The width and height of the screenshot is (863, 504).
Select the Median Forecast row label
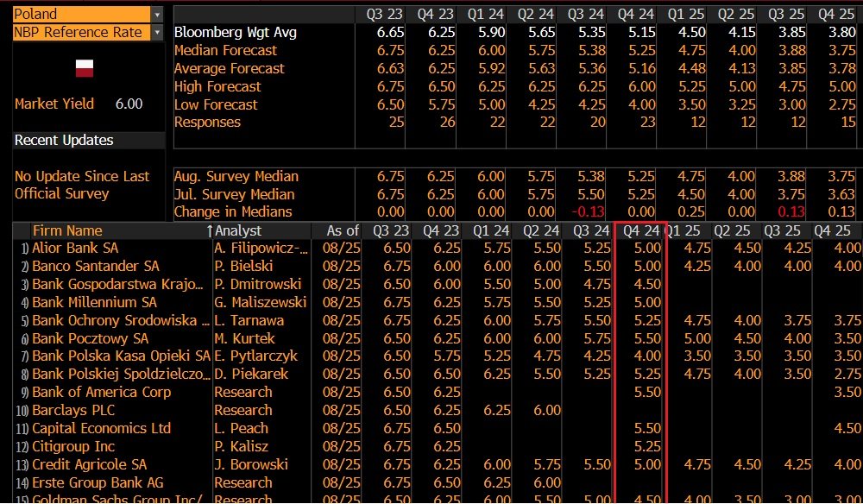[x=225, y=51]
